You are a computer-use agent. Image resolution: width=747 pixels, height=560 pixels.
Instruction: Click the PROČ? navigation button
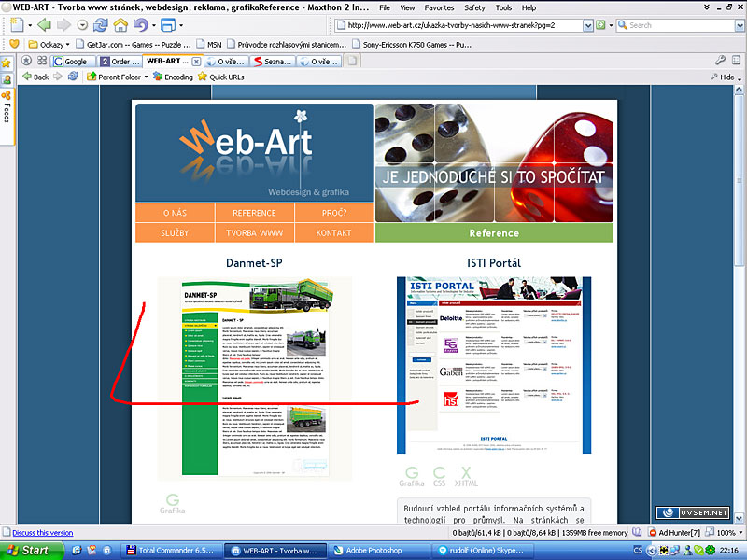tap(334, 213)
